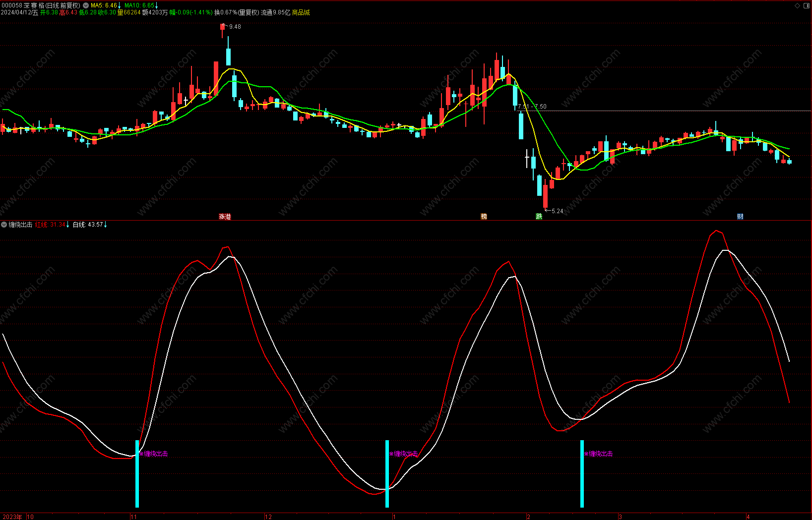Click the 7.51 - 7.50 gap label
The width and height of the screenshot is (812, 520).
pyautogui.click(x=532, y=107)
